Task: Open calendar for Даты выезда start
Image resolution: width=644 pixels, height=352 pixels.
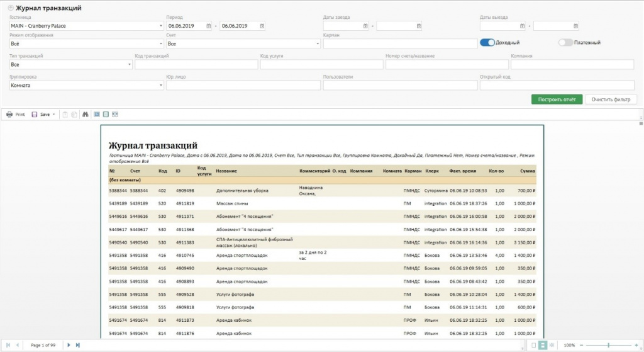Action: tap(523, 26)
